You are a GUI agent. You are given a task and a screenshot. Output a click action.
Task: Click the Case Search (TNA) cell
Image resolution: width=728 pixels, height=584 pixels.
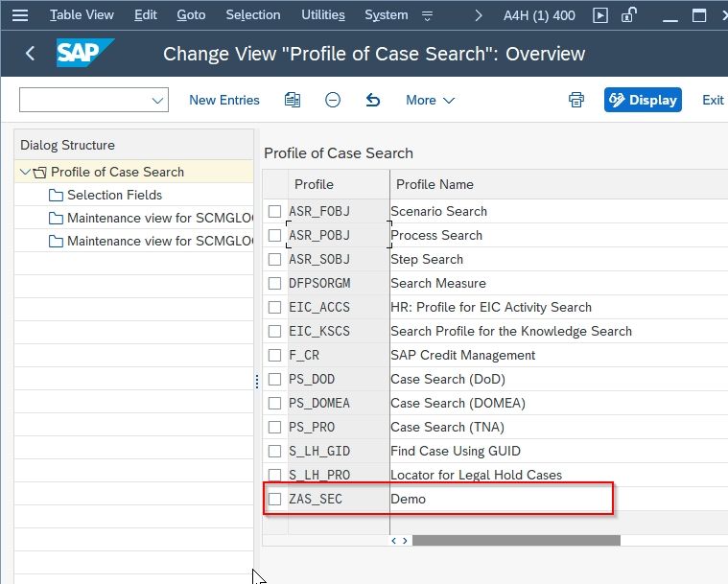(x=559, y=427)
